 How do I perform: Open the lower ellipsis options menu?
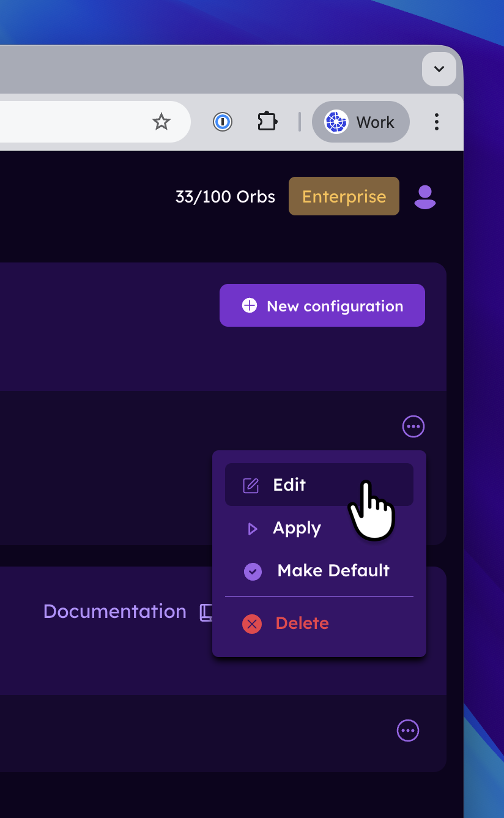(x=408, y=730)
